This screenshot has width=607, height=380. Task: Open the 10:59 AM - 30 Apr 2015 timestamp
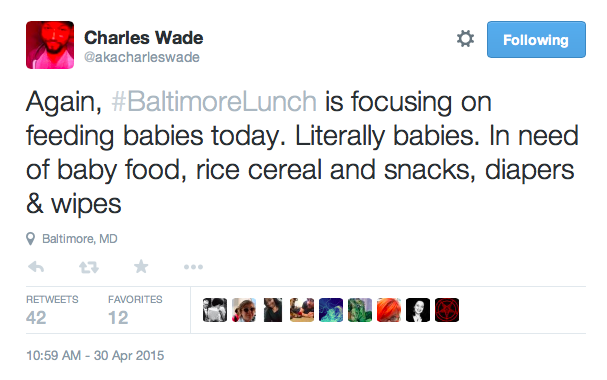pos(95,355)
